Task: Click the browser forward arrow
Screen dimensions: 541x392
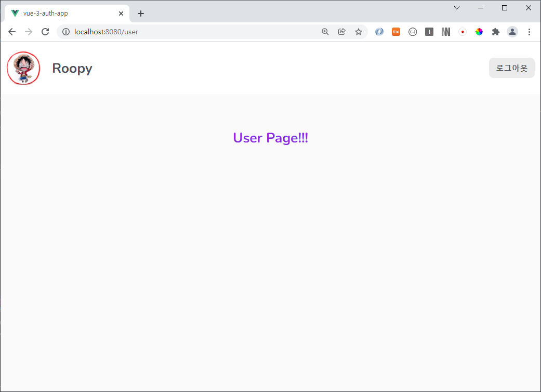Action: [29, 32]
